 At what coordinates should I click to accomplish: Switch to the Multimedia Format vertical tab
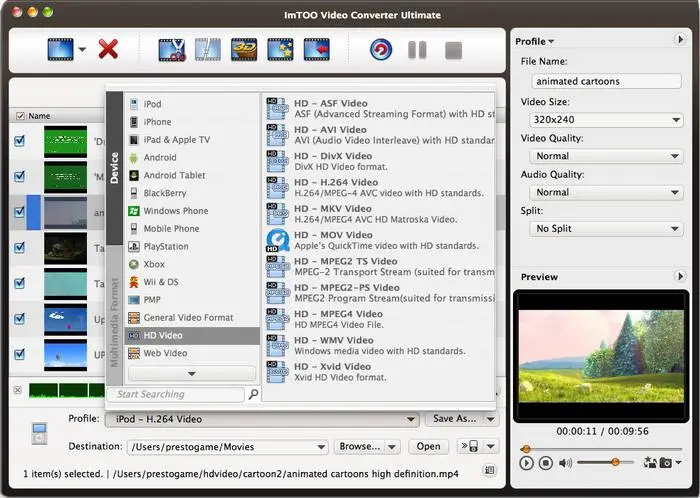pyautogui.click(x=114, y=315)
